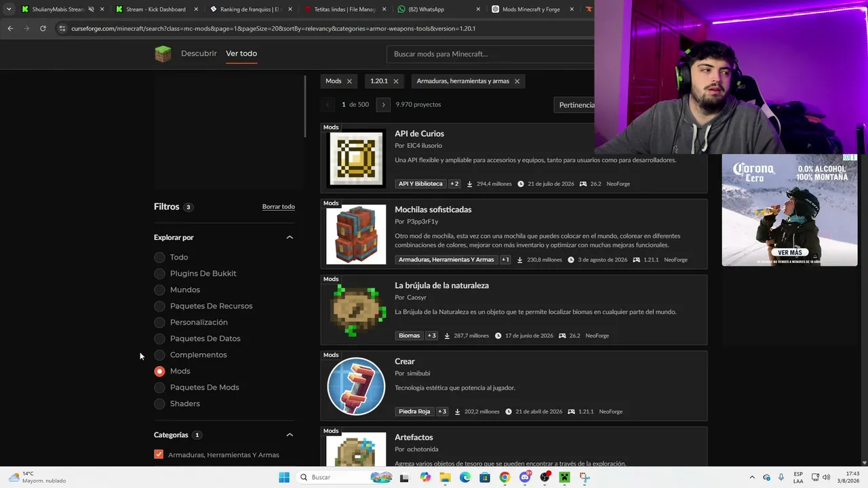The image size is (868, 488).
Task: Expand +3 categories on Crear
Action: tap(442, 411)
